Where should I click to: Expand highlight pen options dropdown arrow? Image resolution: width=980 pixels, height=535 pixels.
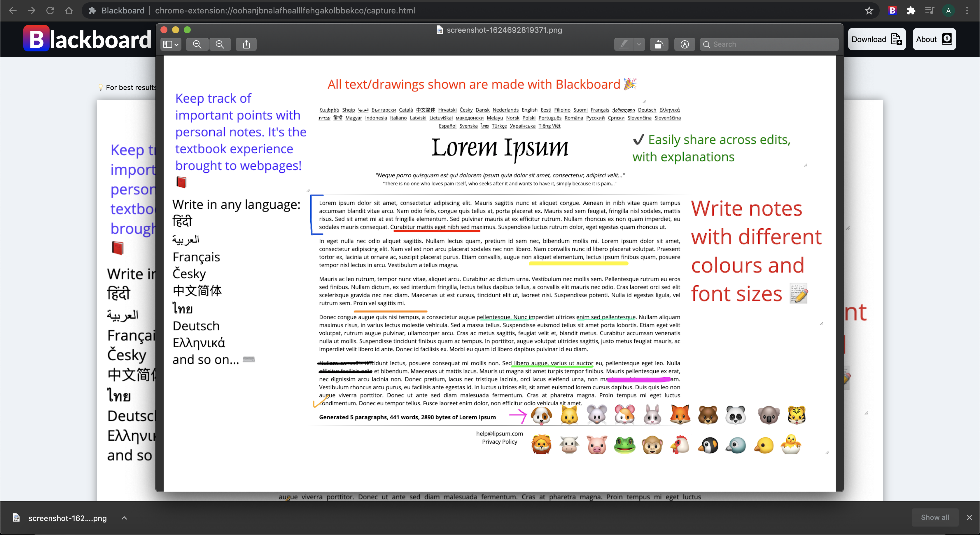(x=639, y=44)
